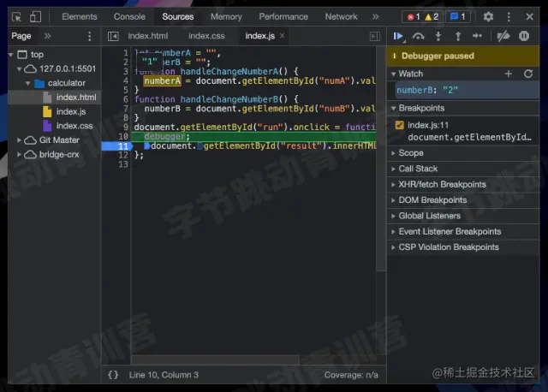Open the Network tab
This screenshot has width=548, height=392.
point(341,17)
